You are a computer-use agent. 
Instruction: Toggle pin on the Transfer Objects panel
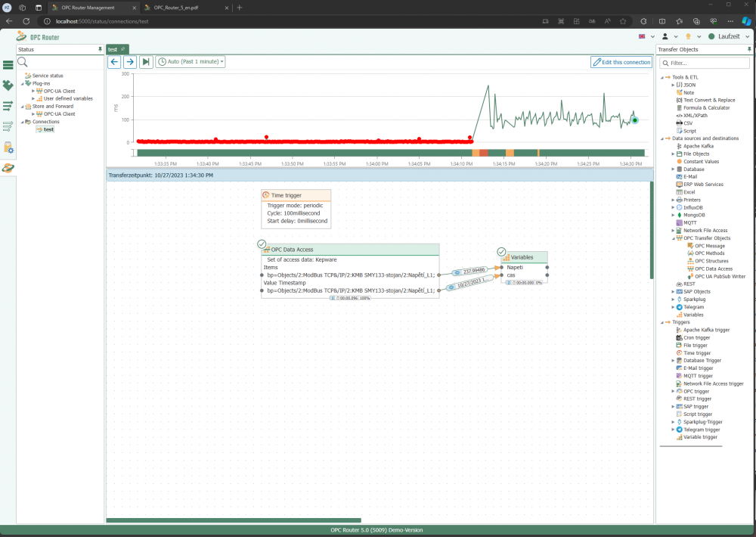748,49
